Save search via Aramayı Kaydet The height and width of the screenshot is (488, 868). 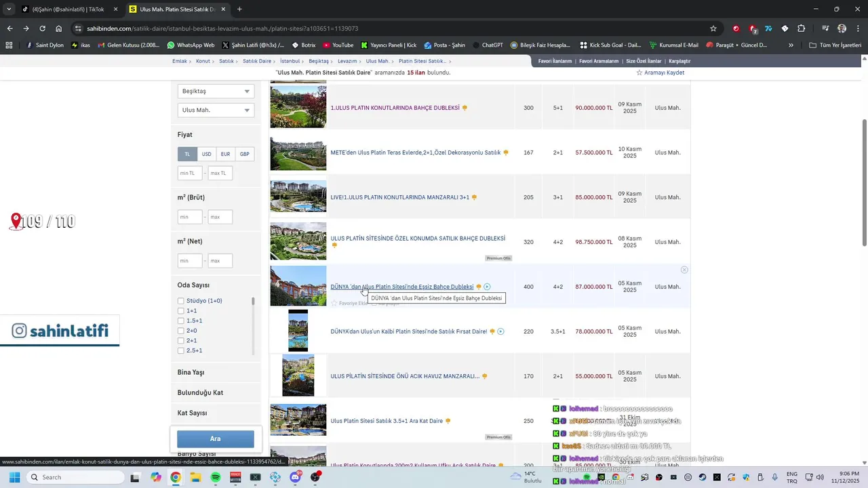coord(664,73)
